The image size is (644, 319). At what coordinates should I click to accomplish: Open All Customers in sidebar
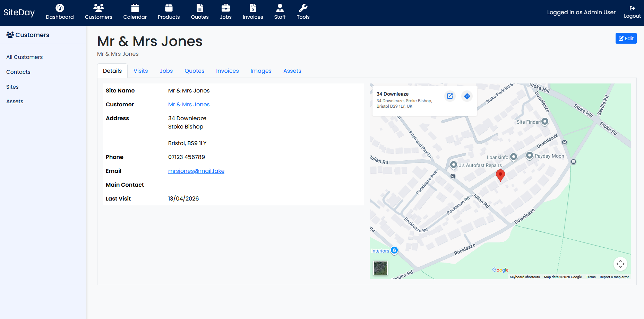pos(25,57)
